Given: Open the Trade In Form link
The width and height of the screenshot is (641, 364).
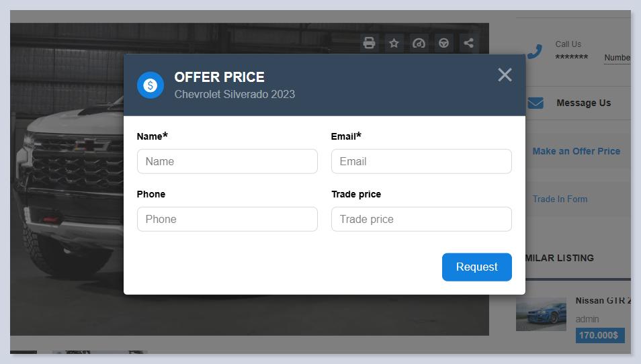Looking at the screenshot, I should 560,199.
